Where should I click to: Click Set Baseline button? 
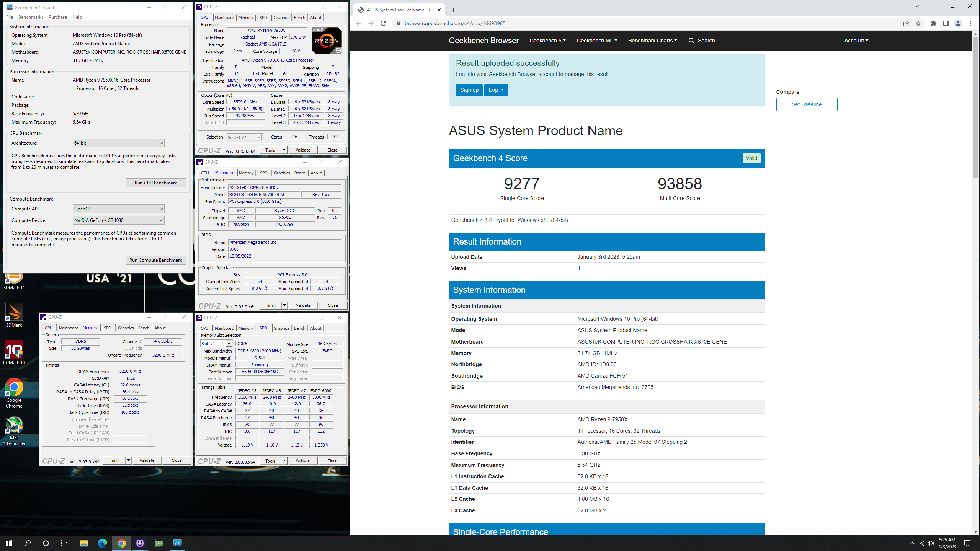pos(807,104)
